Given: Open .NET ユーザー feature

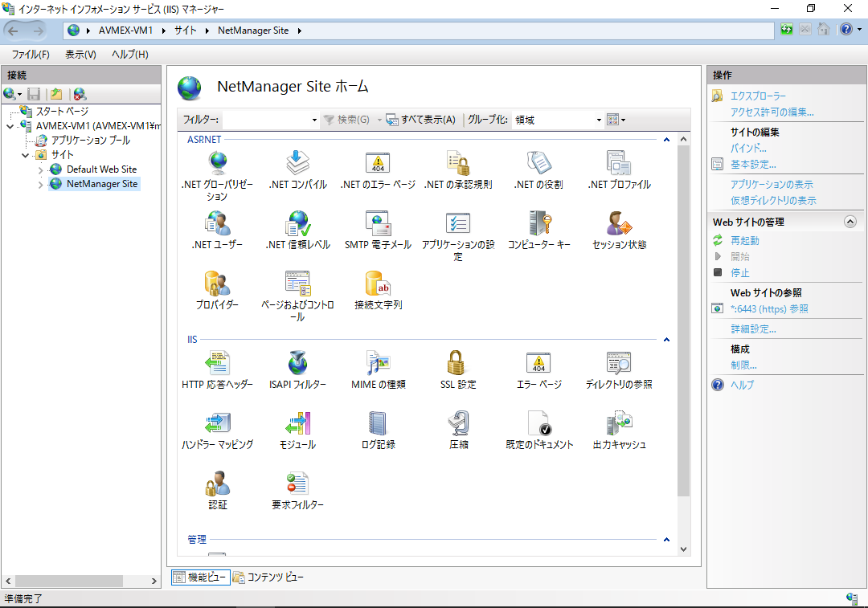Looking at the screenshot, I should [x=217, y=231].
